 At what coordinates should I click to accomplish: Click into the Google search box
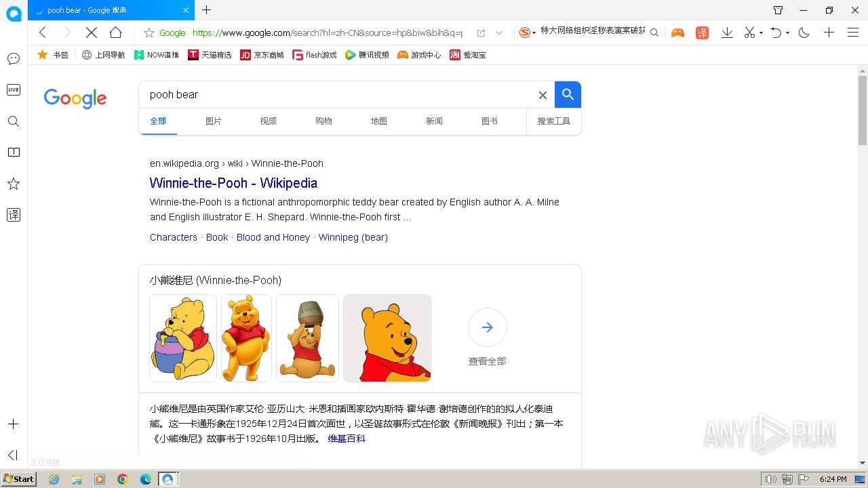[x=339, y=95]
